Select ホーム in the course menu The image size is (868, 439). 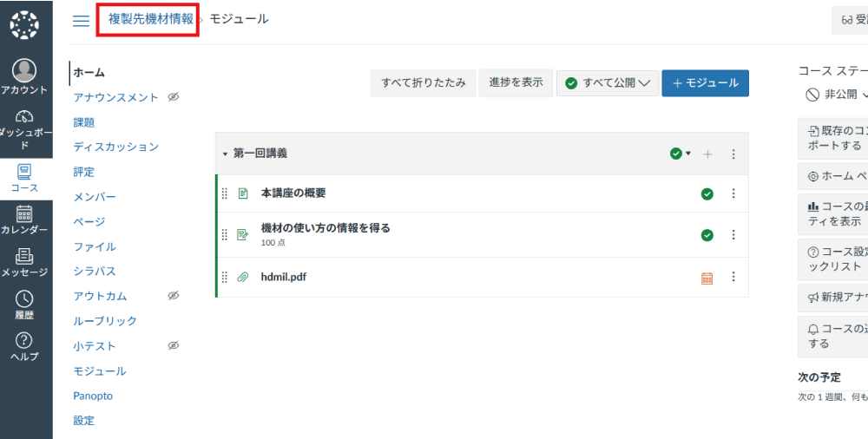click(89, 73)
